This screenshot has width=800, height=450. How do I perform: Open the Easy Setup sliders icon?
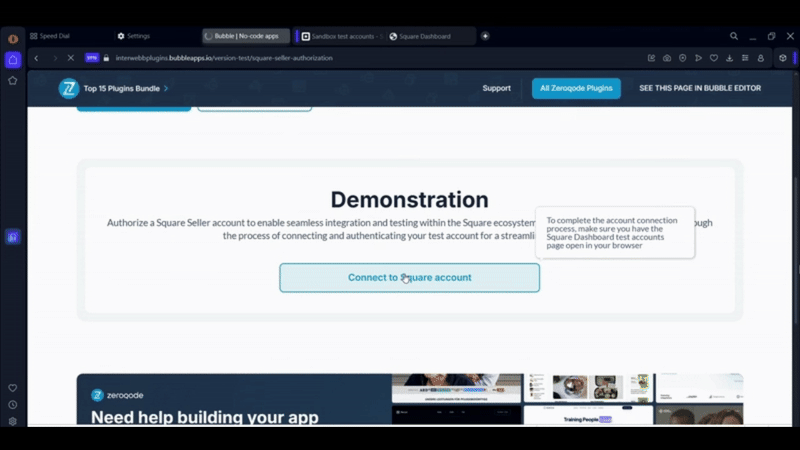pos(745,58)
